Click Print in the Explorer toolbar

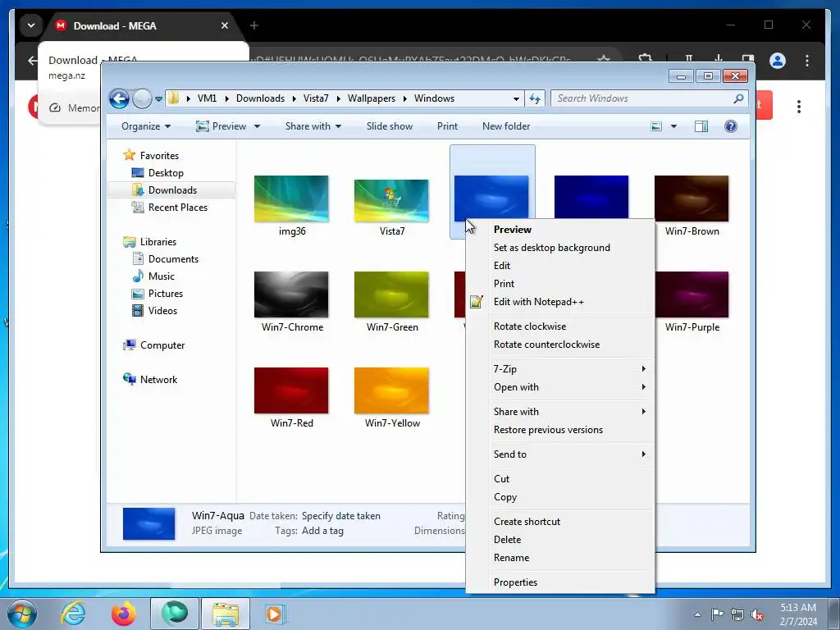[447, 126]
